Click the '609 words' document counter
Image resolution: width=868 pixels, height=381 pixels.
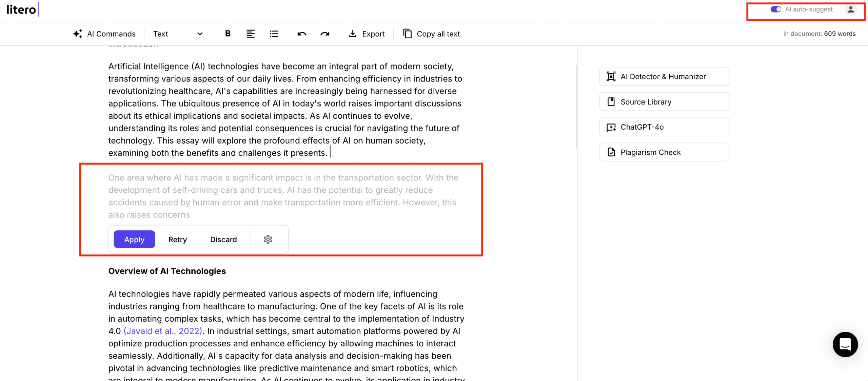(840, 34)
